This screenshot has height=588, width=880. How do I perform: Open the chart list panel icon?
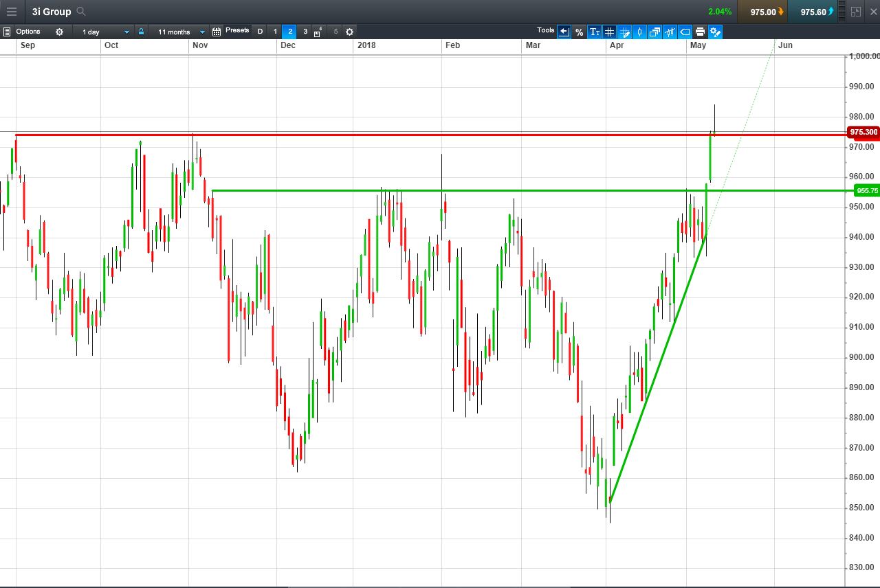pos(7,32)
